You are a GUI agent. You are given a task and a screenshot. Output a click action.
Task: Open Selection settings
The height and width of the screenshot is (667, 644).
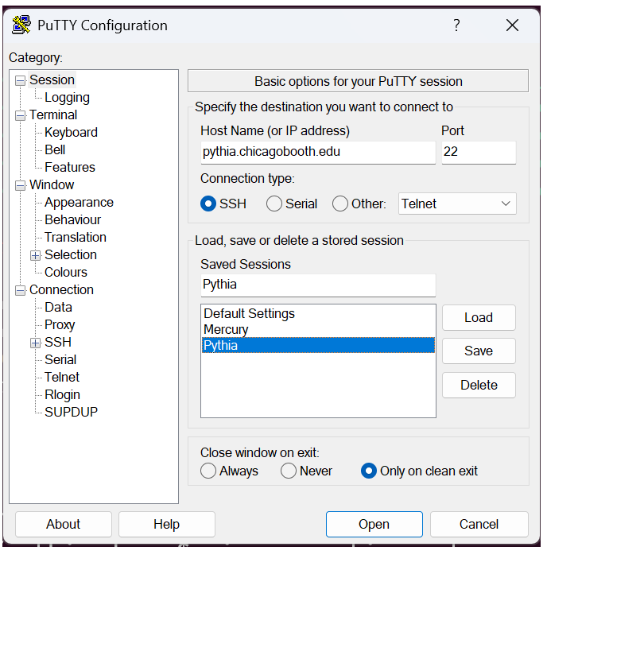click(x=71, y=254)
